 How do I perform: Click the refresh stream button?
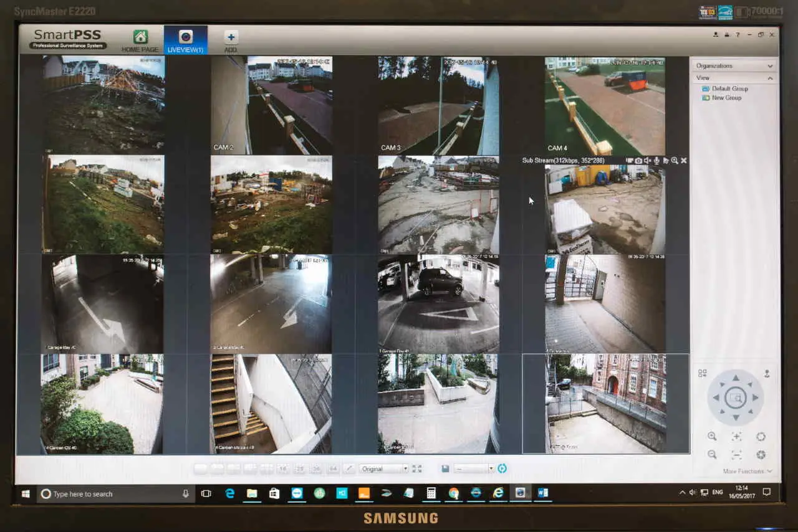pos(502,468)
